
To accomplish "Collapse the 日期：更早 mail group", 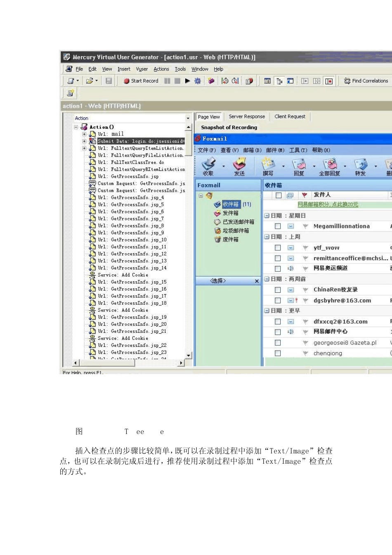I will (x=267, y=311).
